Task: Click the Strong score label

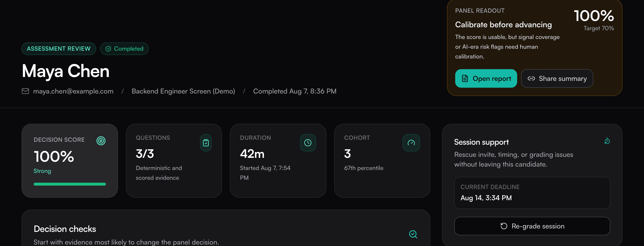Action: [x=42, y=171]
